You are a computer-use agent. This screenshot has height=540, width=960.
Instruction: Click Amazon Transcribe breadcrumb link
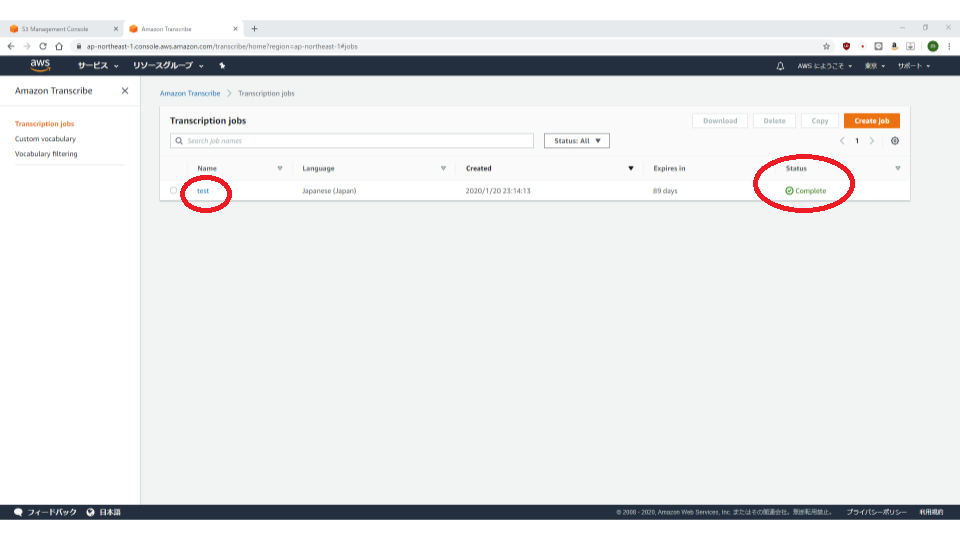(190, 94)
